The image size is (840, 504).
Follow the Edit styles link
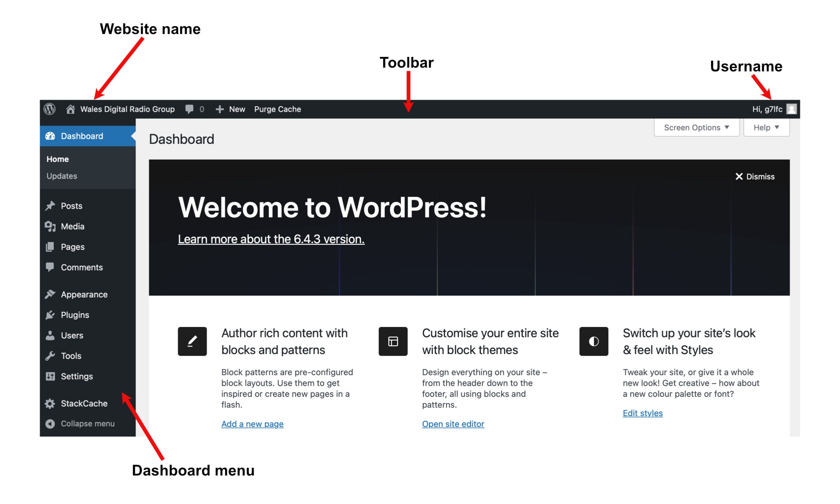642,413
